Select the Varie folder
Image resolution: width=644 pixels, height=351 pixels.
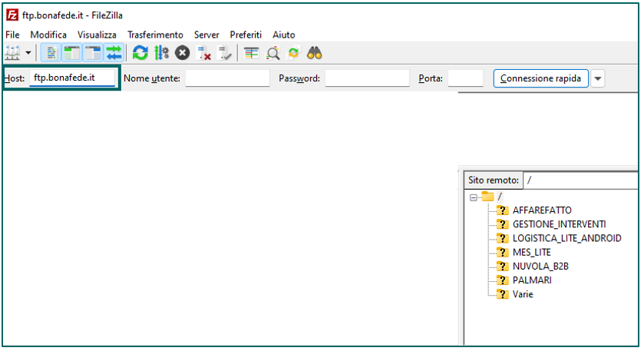point(523,294)
